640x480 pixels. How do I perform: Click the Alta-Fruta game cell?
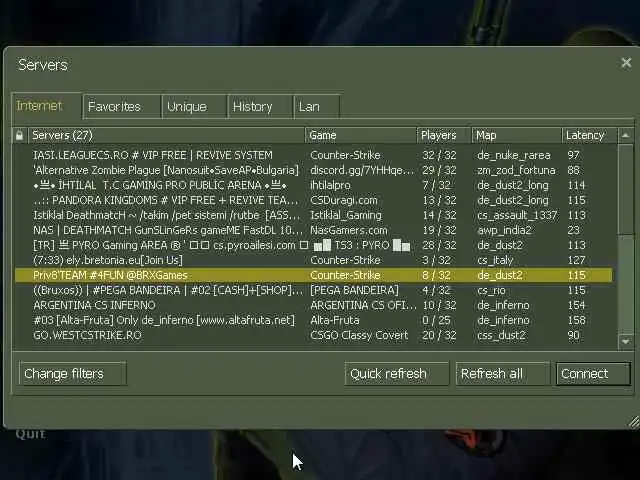click(335, 320)
